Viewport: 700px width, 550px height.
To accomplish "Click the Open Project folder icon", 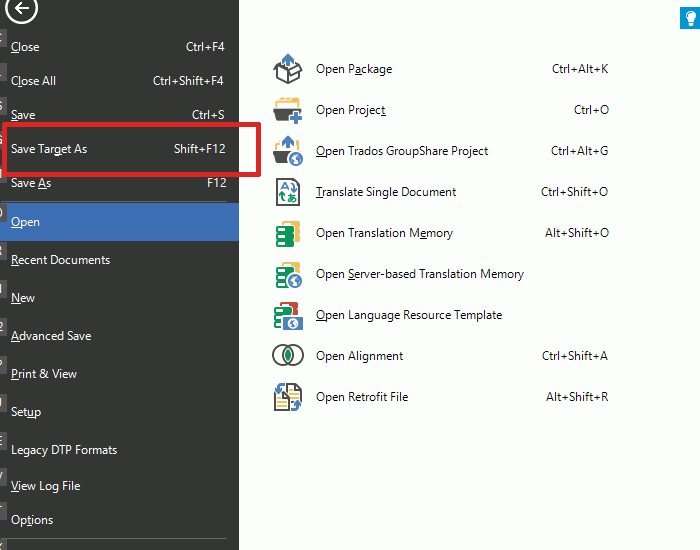I will 288,110.
